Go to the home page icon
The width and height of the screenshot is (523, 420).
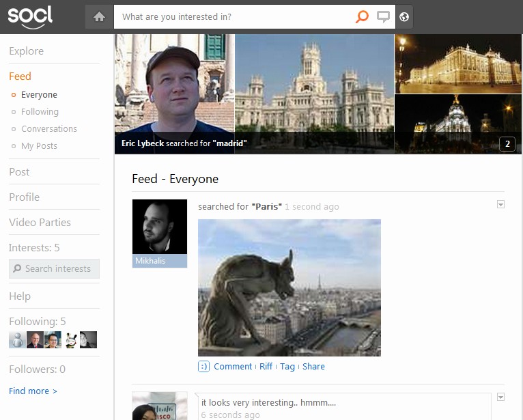pyautogui.click(x=100, y=17)
